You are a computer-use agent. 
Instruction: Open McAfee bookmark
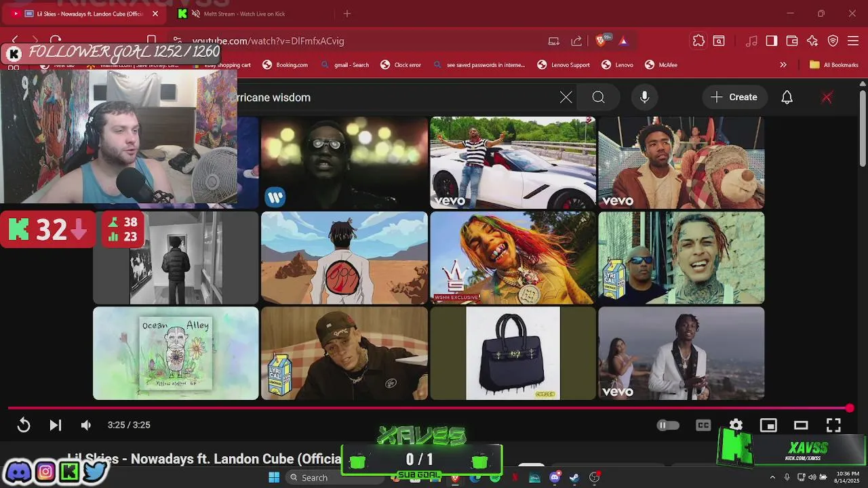[x=661, y=65]
